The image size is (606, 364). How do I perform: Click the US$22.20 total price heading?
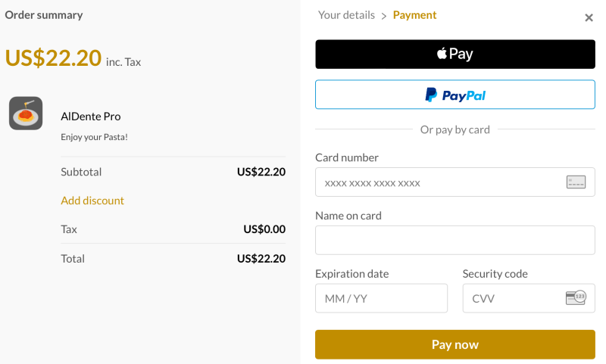pos(53,58)
